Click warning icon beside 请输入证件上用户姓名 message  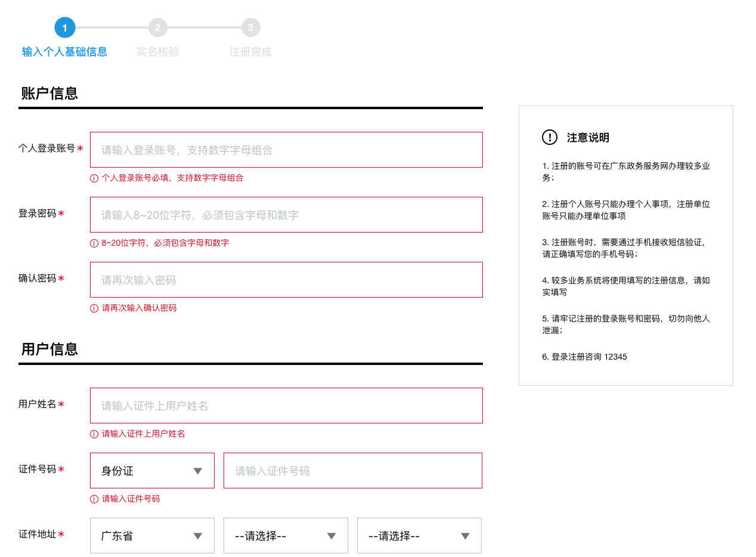[x=94, y=434]
